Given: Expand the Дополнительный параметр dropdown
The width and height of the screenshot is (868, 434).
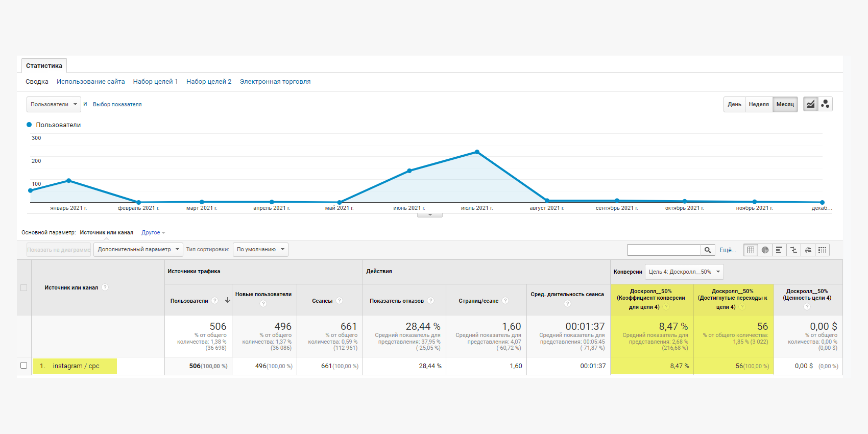Looking at the screenshot, I should [x=138, y=250].
